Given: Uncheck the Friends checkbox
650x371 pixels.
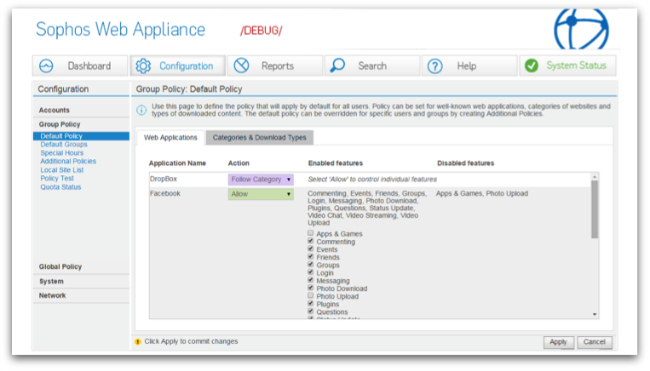Looking at the screenshot, I should (310, 257).
